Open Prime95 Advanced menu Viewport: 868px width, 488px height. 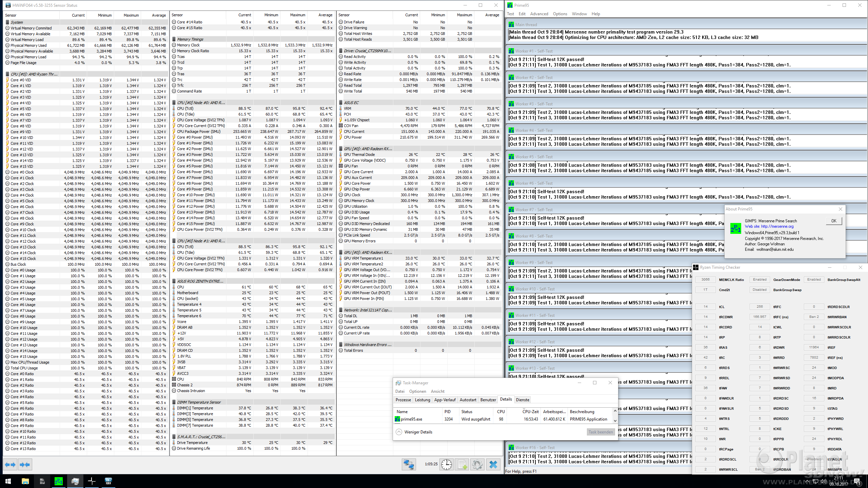coord(539,14)
